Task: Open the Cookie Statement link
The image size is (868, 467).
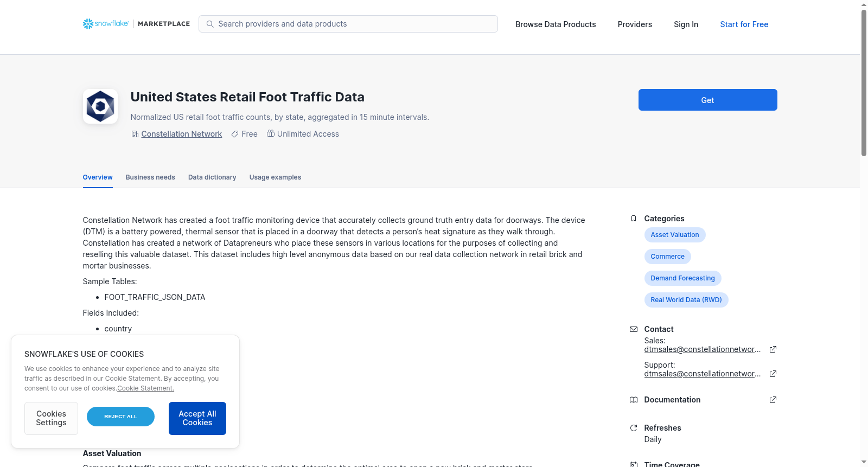Action: [145, 388]
